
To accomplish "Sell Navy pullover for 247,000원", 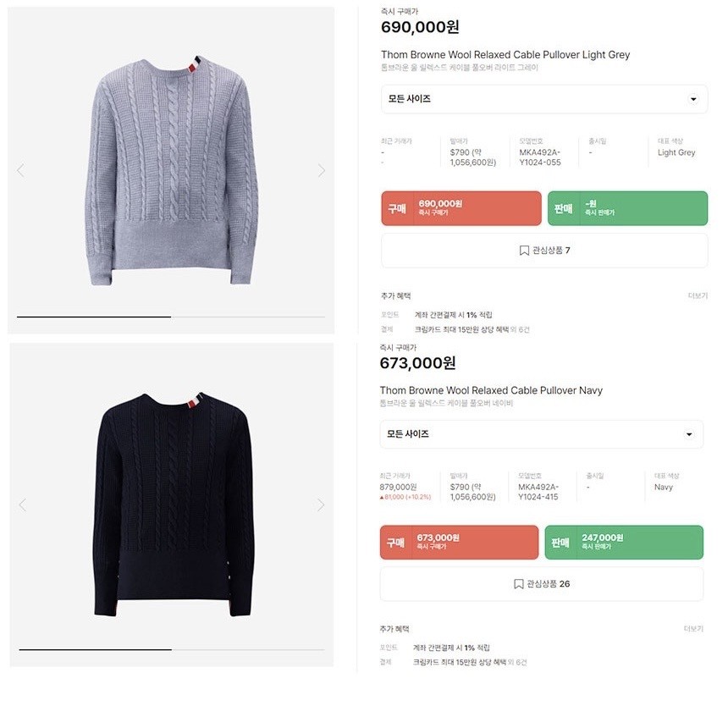I will tap(624, 542).
